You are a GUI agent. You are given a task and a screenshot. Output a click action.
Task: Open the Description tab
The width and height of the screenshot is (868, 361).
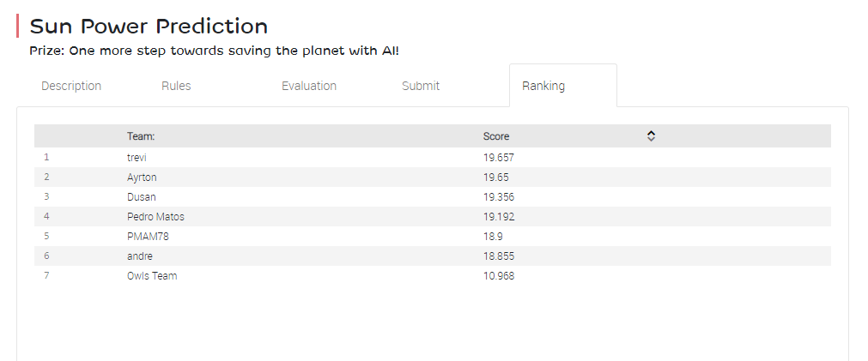point(71,86)
